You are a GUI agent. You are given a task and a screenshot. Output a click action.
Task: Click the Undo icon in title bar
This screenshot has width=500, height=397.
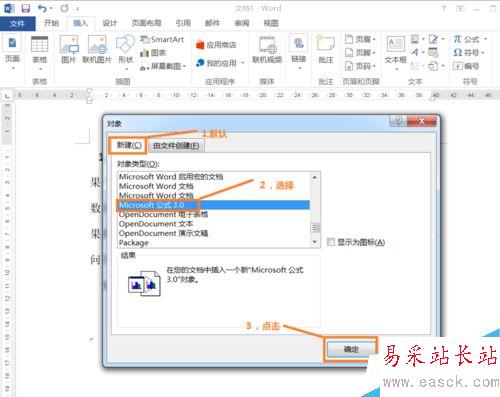coord(42,8)
